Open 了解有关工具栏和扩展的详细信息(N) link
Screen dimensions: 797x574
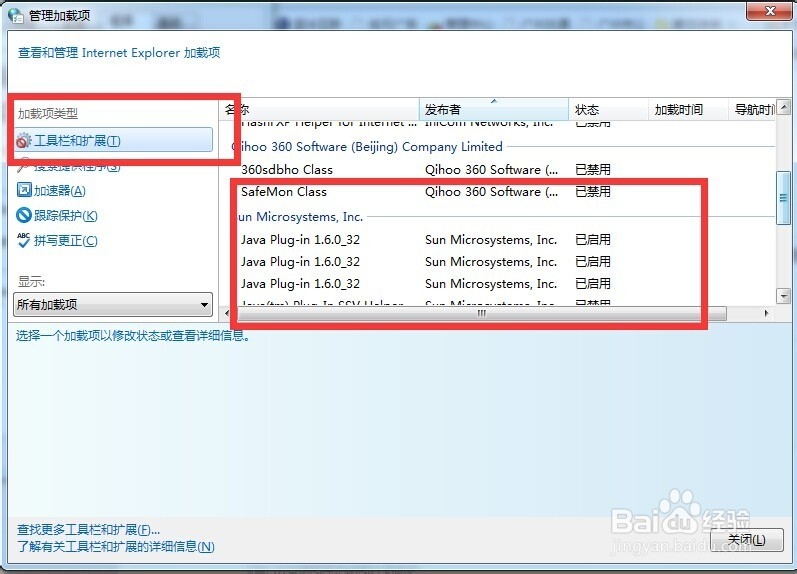(x=116, y=547)
